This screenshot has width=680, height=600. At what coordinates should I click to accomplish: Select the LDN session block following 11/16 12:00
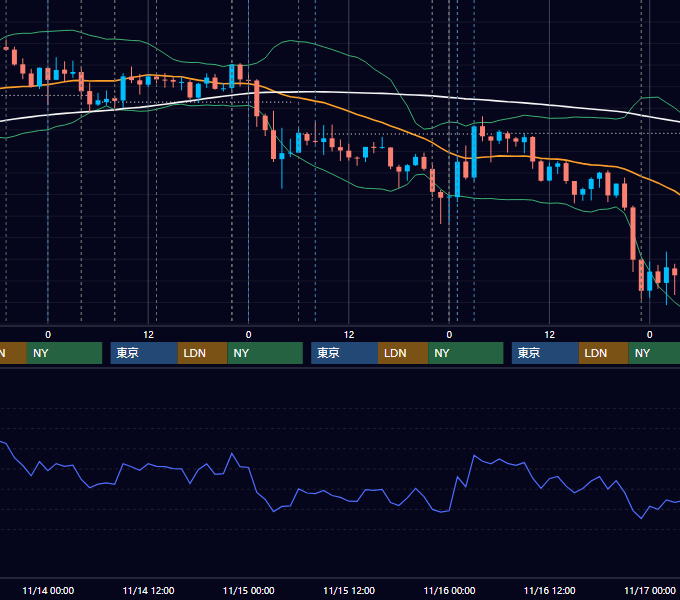[x=604, y=353]
